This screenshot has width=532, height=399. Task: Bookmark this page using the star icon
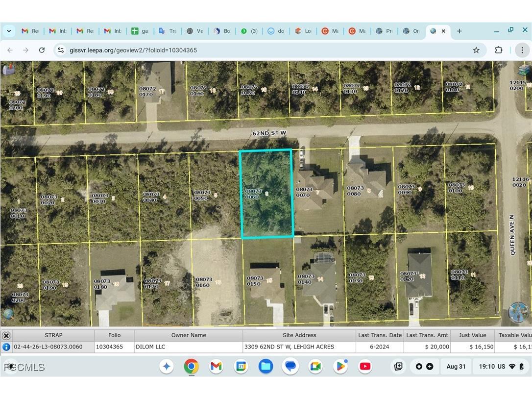pos(476,50)
